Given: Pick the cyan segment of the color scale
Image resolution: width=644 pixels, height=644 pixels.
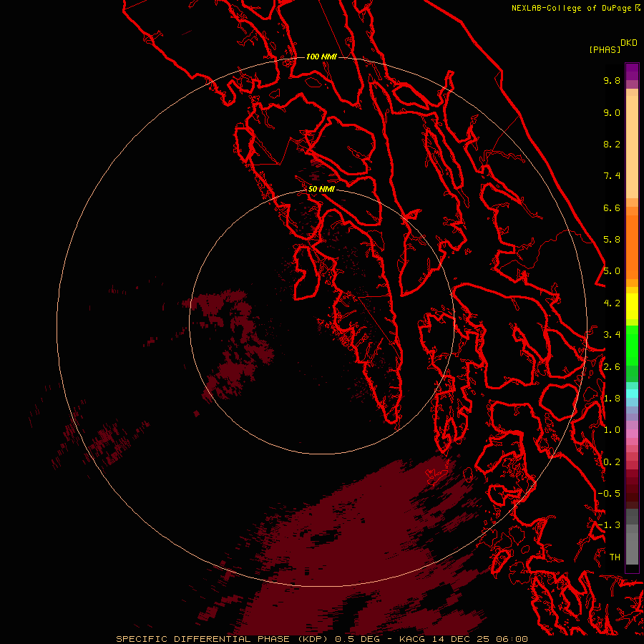Looking at the screenshot, I should (x=632, y=393).
